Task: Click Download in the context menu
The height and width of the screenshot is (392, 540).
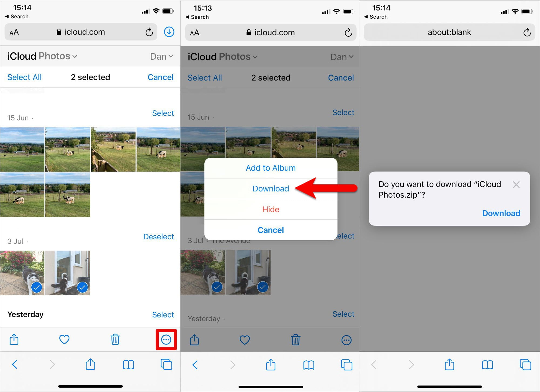Action: coord(271,188)
